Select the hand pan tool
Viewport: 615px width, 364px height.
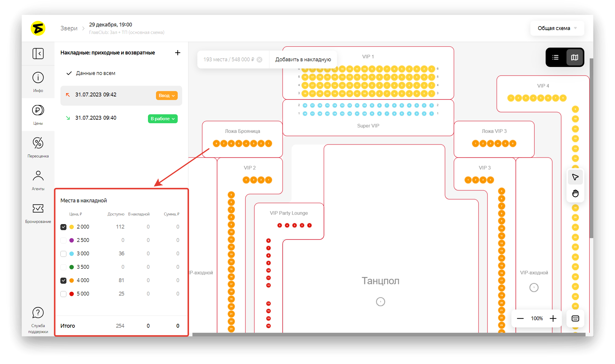pyautogui.click(x=575, y=194)
